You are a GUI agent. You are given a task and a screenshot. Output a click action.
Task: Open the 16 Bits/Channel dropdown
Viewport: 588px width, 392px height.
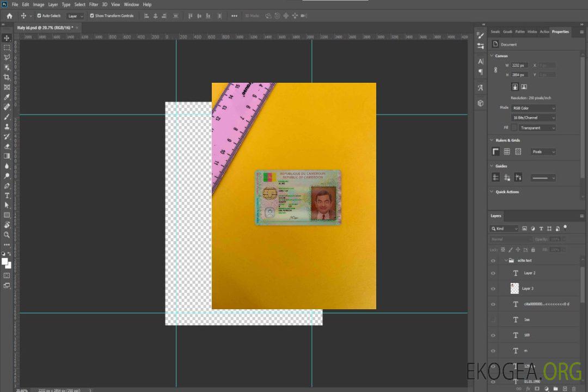(533, 118)
